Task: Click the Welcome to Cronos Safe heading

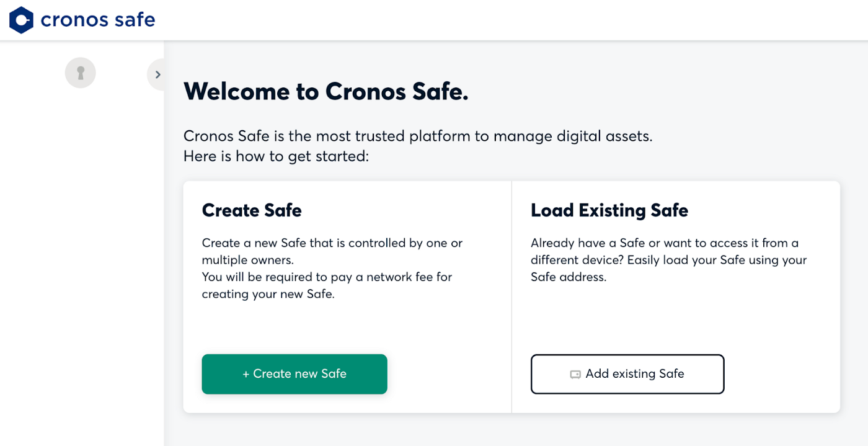Action: 326,92
